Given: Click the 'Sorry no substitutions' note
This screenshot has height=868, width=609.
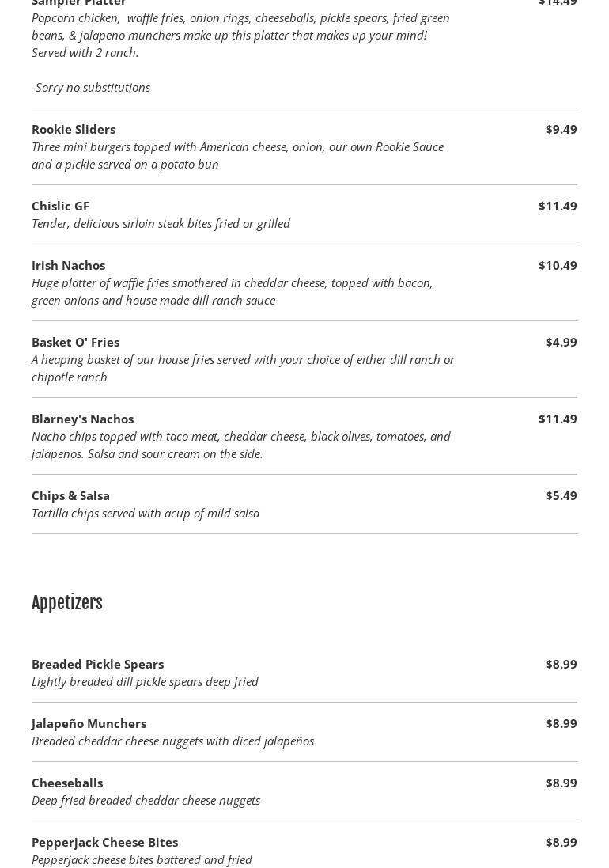Looking at the screenshot, I should (x=91, y=87).
